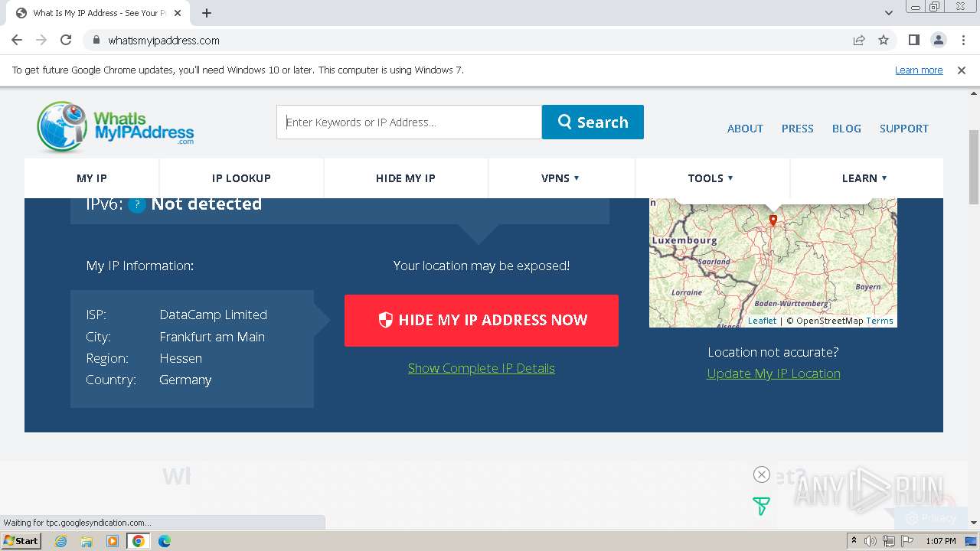
Task: Open the Chrome three-dot menu
Action: coord(963,40)
